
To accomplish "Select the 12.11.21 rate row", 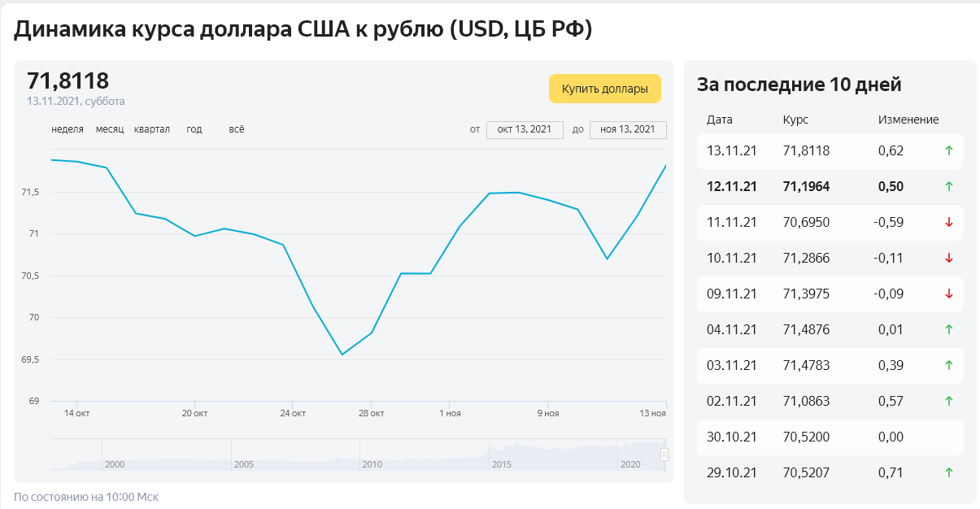I will coord(830,186).
